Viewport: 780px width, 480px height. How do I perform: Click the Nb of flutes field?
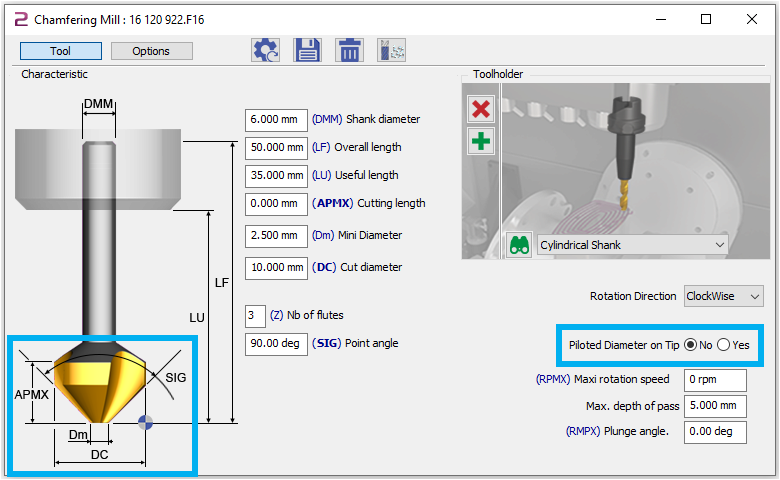tap(255, 316)
